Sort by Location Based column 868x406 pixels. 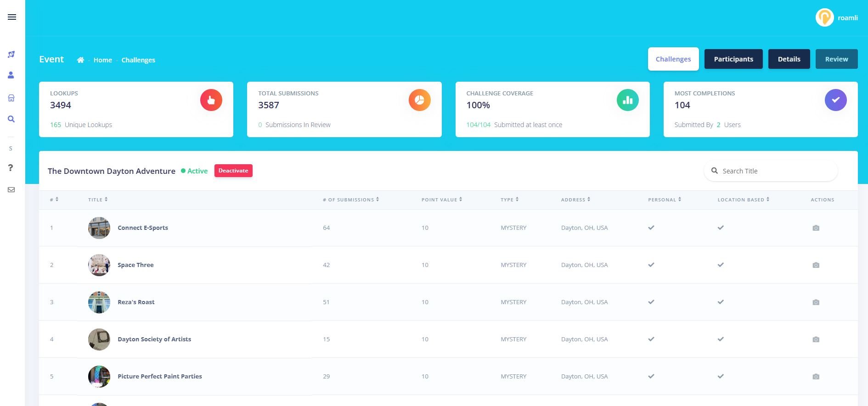pos(744,200)
